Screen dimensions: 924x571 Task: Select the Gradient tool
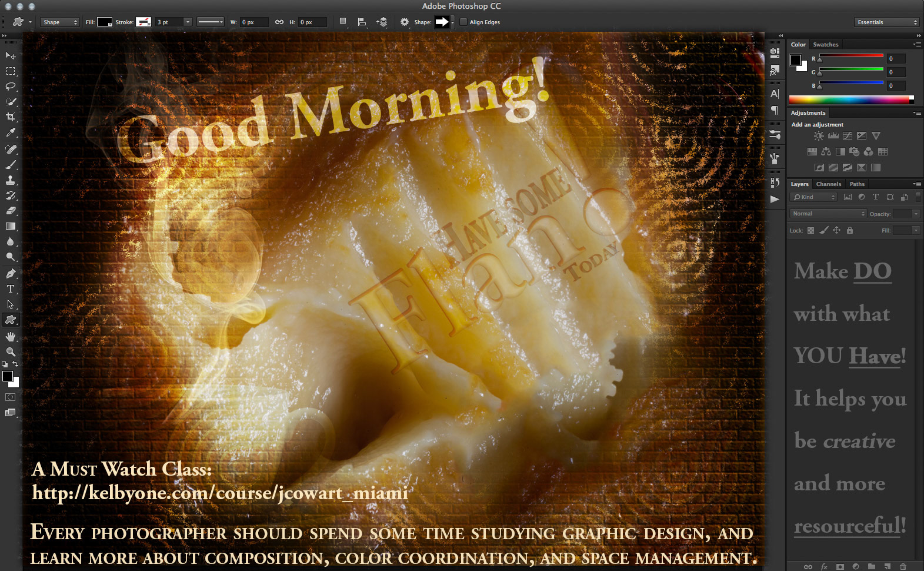(x=11, y=226)
